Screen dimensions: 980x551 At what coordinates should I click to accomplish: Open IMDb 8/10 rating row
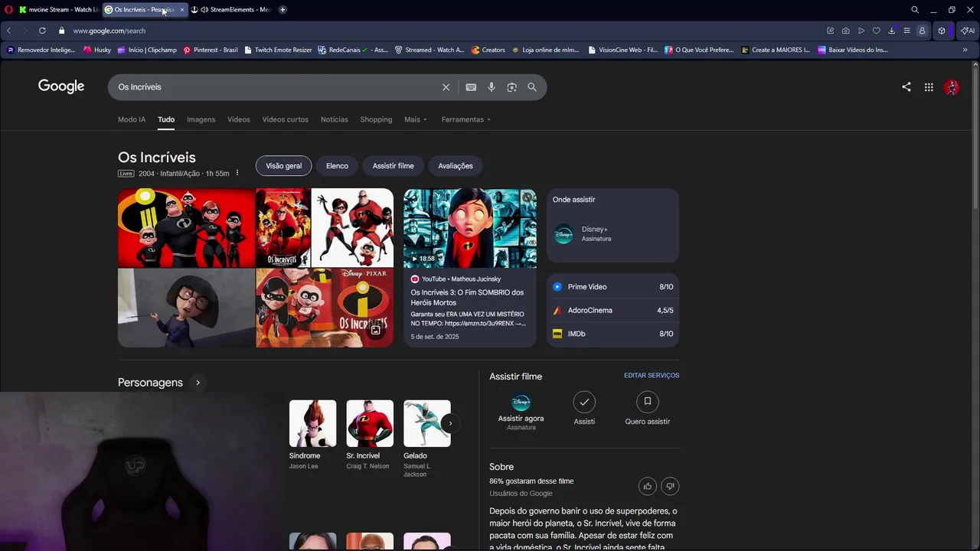612,334
